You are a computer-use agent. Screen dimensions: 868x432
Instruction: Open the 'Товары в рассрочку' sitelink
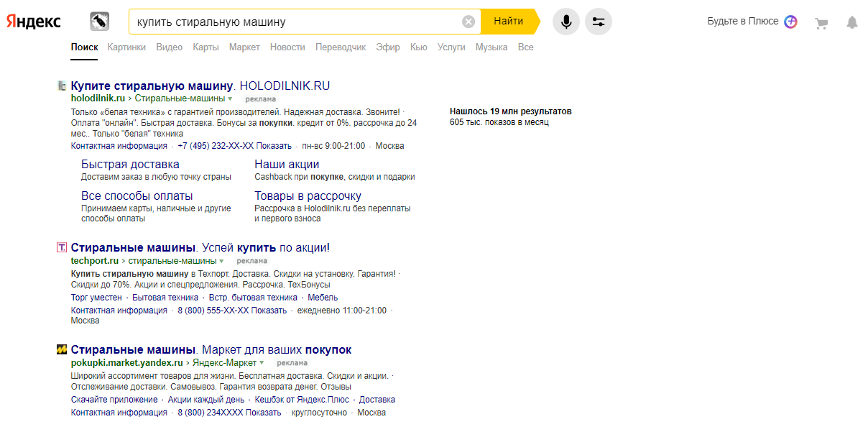308,196
